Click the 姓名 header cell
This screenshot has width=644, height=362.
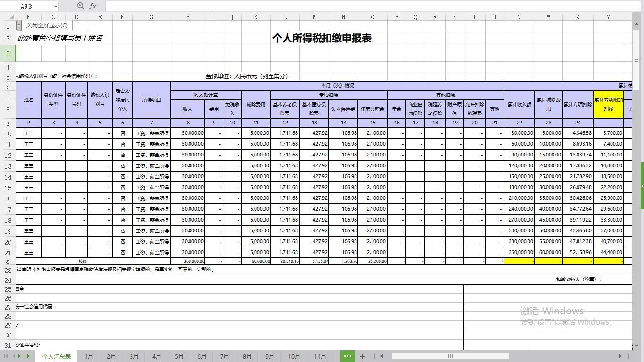29,99
